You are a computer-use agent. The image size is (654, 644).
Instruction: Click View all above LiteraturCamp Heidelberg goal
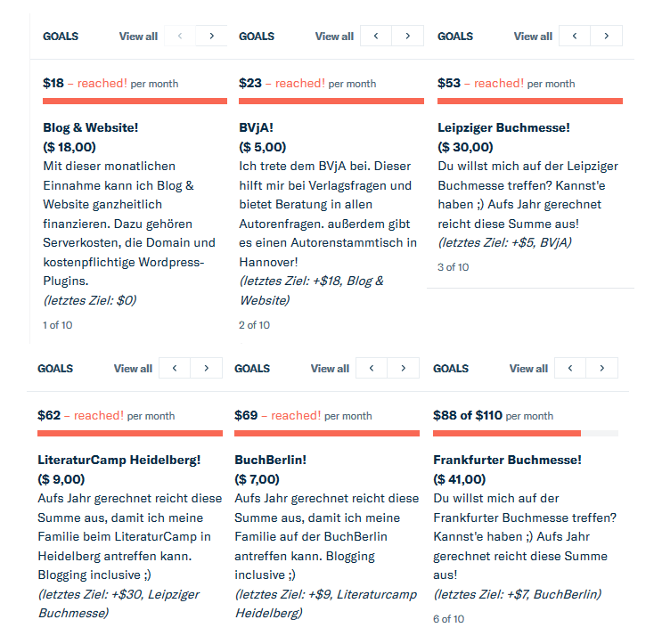(x=133, y=369)
